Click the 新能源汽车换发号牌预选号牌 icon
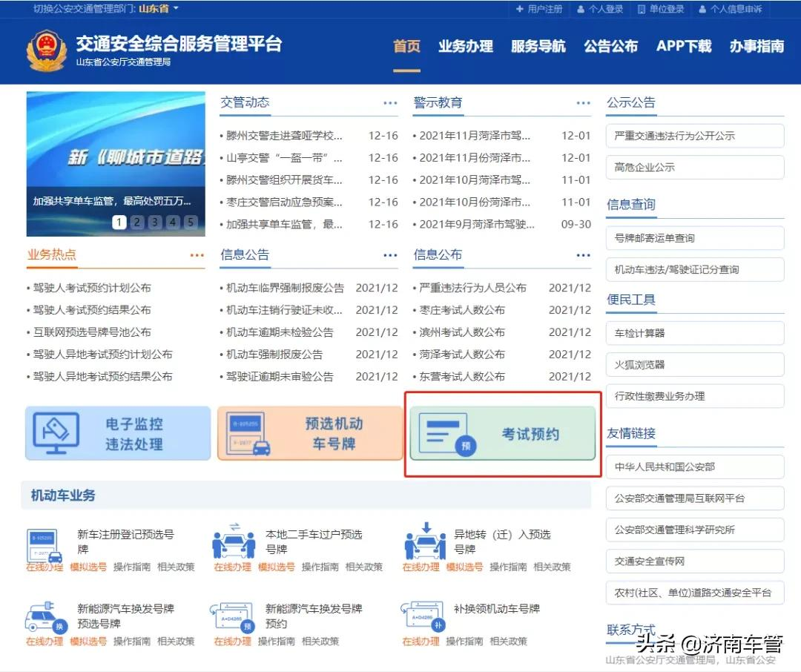 42,618
